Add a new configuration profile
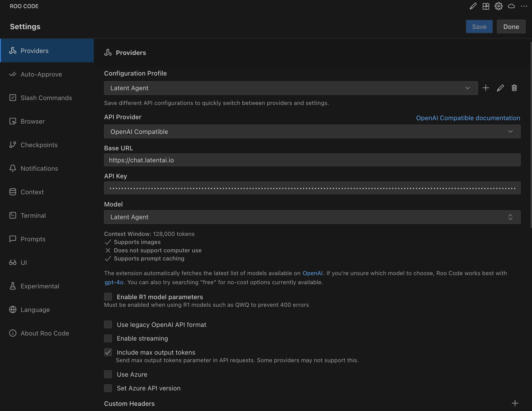Screen dimensions: 532x411 click(x=486, y=88)
